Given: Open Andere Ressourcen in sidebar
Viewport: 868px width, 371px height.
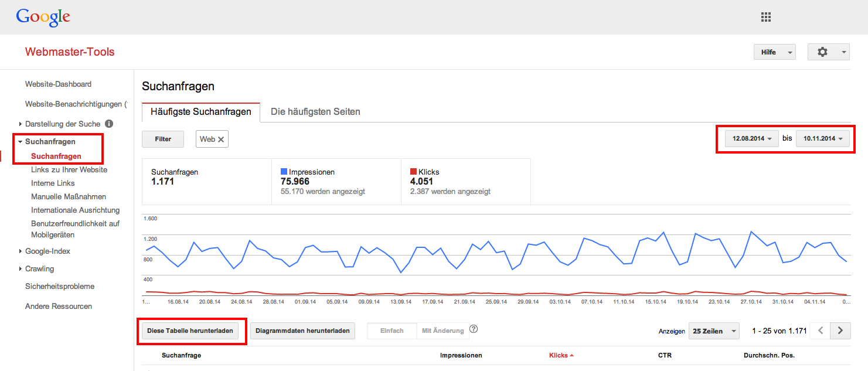Looking at the screenshot, I should [x=59, y=307].
